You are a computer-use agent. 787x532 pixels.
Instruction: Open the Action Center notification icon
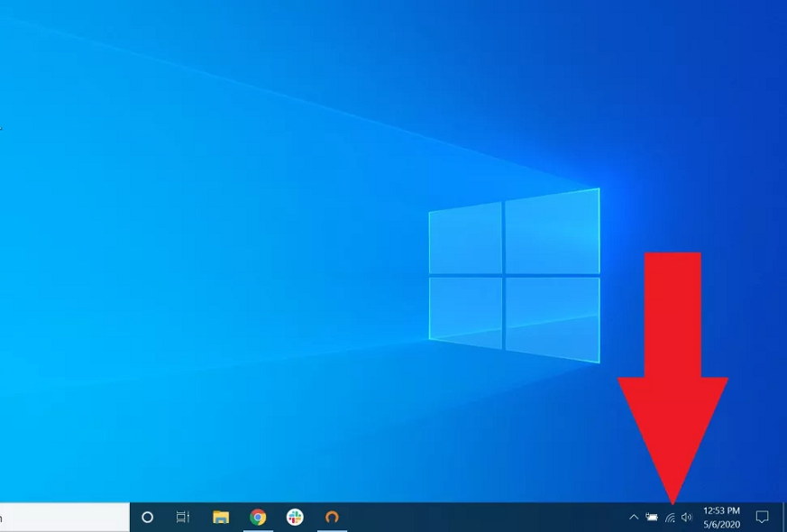(x=762, y=517)
